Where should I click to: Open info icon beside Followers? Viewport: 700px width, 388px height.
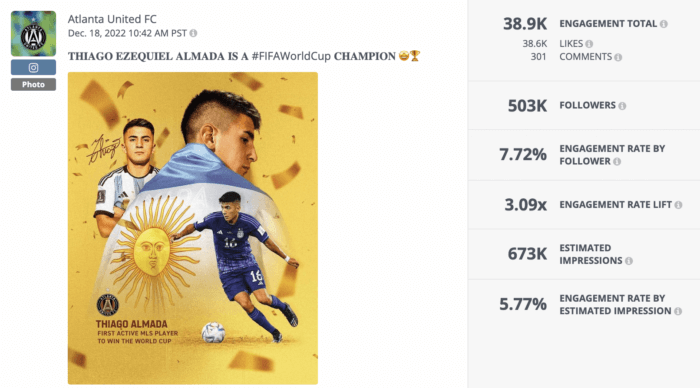(x=622, y=106)
